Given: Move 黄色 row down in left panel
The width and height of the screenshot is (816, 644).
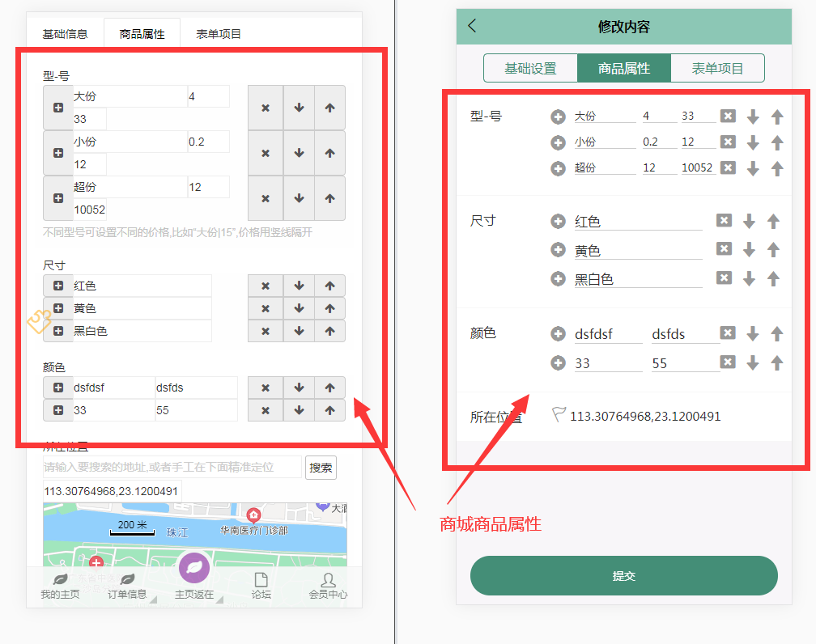Looking at the screenshot, I should 299,308.
